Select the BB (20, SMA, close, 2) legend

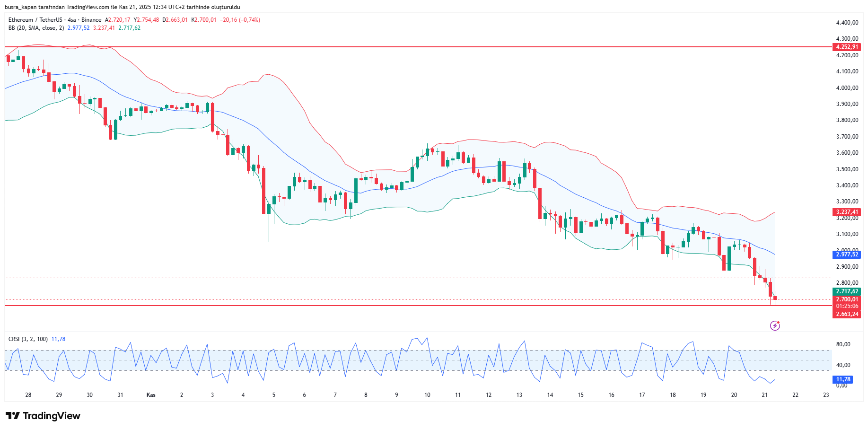click(36, 28)
